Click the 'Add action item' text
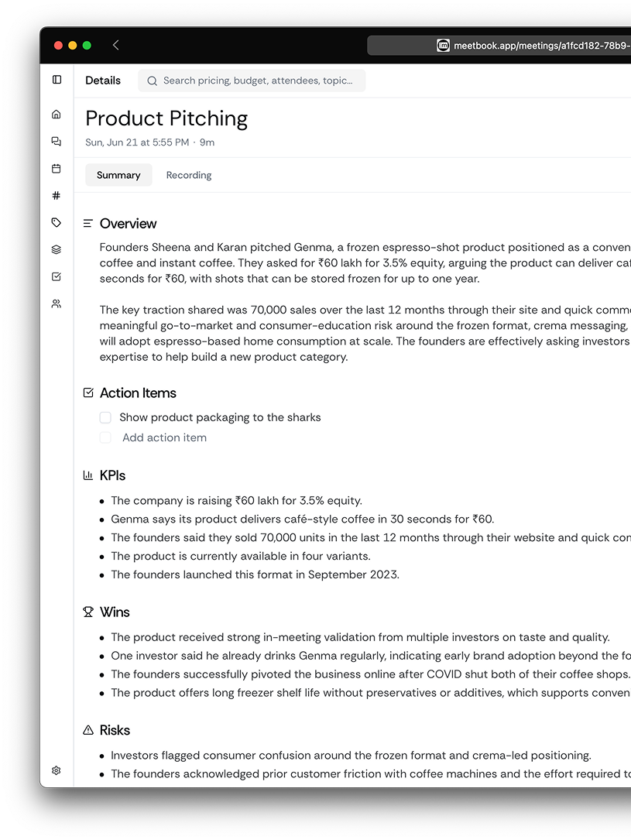631x840 pixels. pos(164,437)
